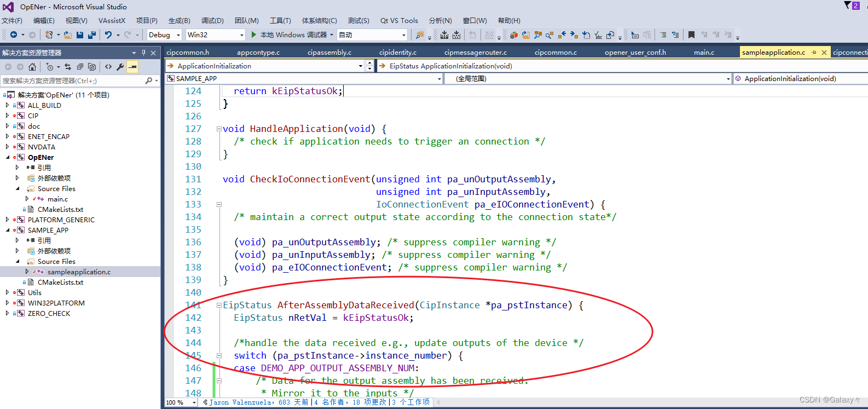This screenshot has height=409, width=868.
Task: Click the VAssistX find references magnifier icon
Action: click(x=549, y=34)
